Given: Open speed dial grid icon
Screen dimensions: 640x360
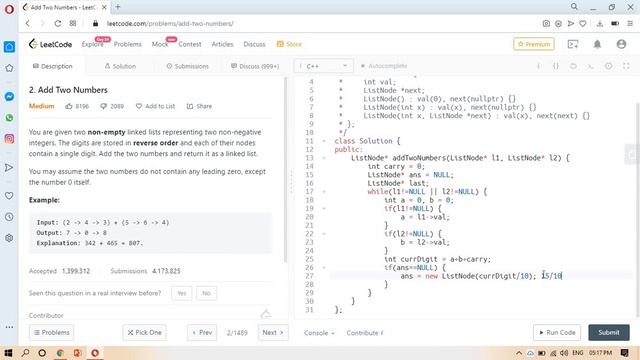Looking at the screenshot, I should pyautogui.click(x=73, y=24).
